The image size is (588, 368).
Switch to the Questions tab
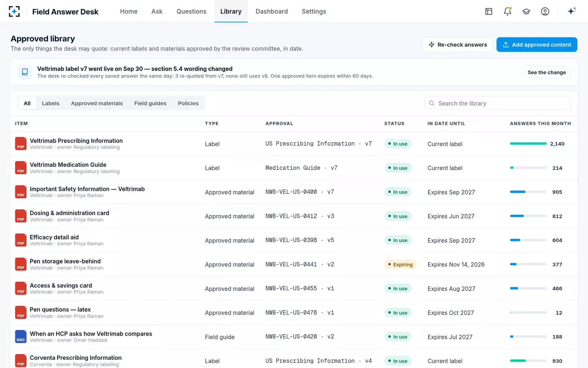pyautogui.click(x=192, y=11)
